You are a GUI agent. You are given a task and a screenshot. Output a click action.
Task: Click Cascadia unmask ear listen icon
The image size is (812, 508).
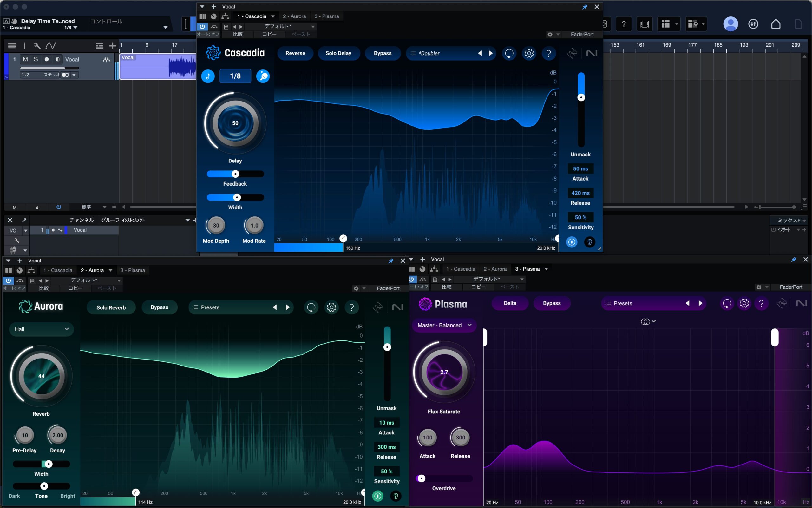tap(590, 242)
